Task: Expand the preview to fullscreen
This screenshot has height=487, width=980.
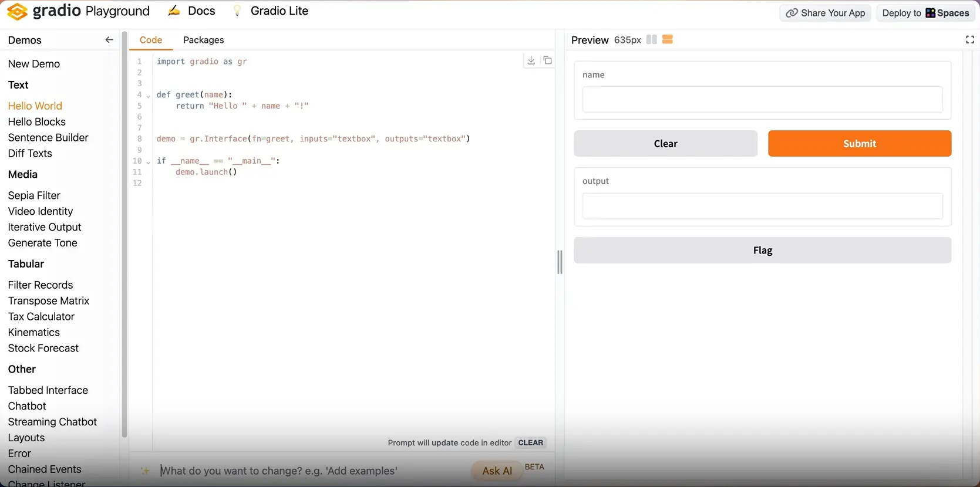Action: click(x=970, y=39)
